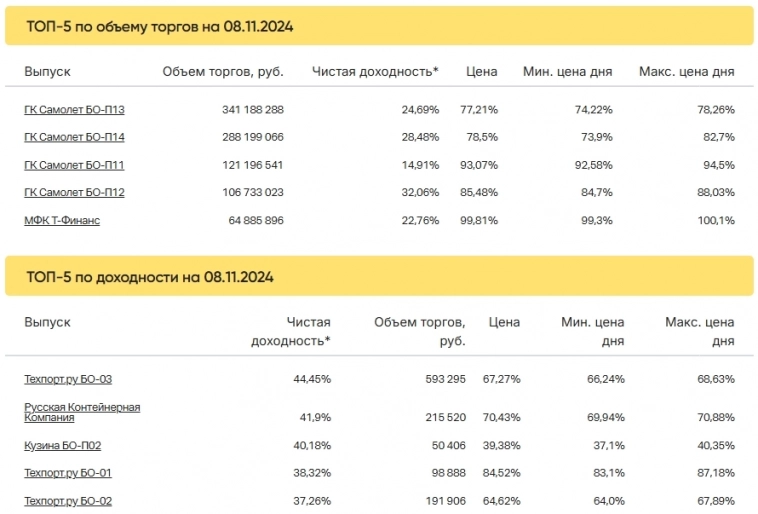Follow the ГК Самолет БО-П12 link
758x514 pixels.
pos(74,192)
